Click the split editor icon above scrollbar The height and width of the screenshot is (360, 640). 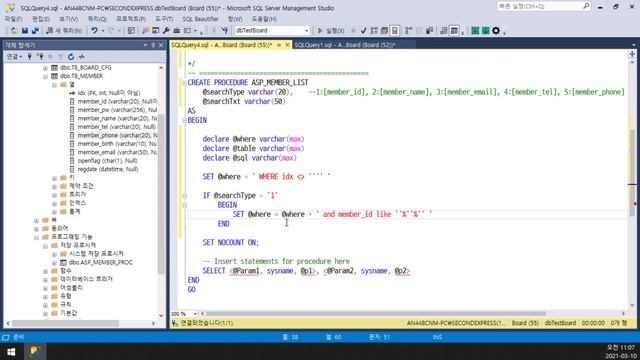tap(632, 54)
